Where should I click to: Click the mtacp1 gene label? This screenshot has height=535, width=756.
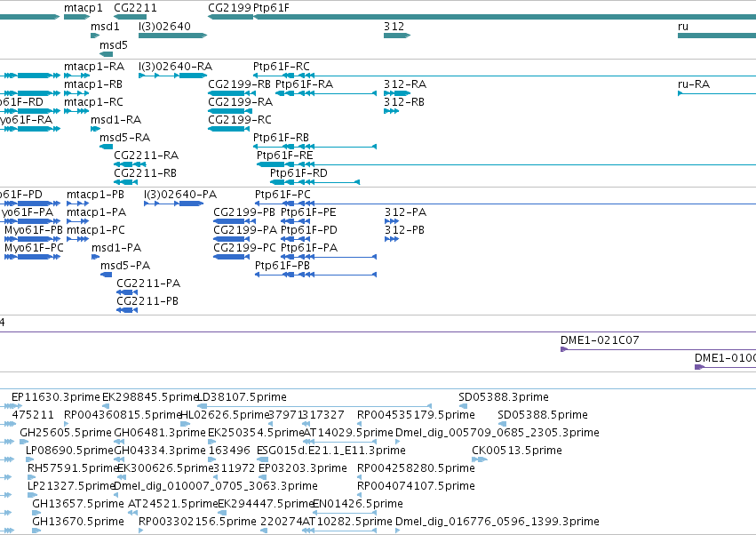84,8
